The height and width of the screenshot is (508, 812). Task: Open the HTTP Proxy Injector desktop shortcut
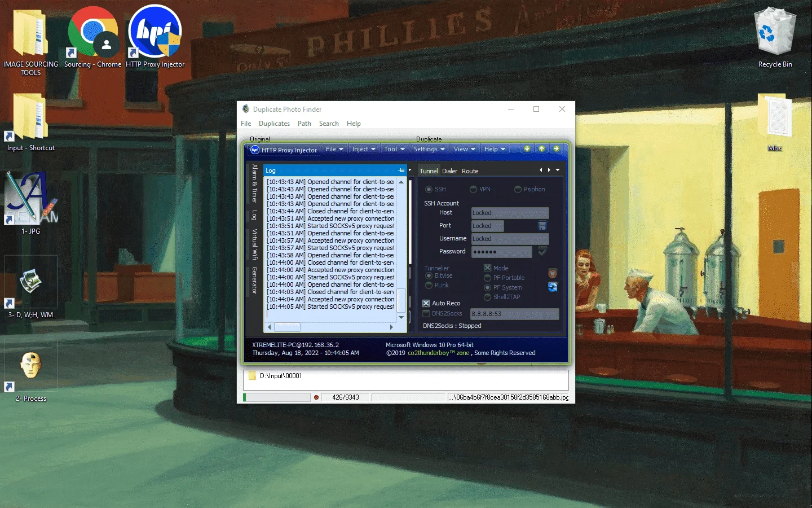(155, 32)
